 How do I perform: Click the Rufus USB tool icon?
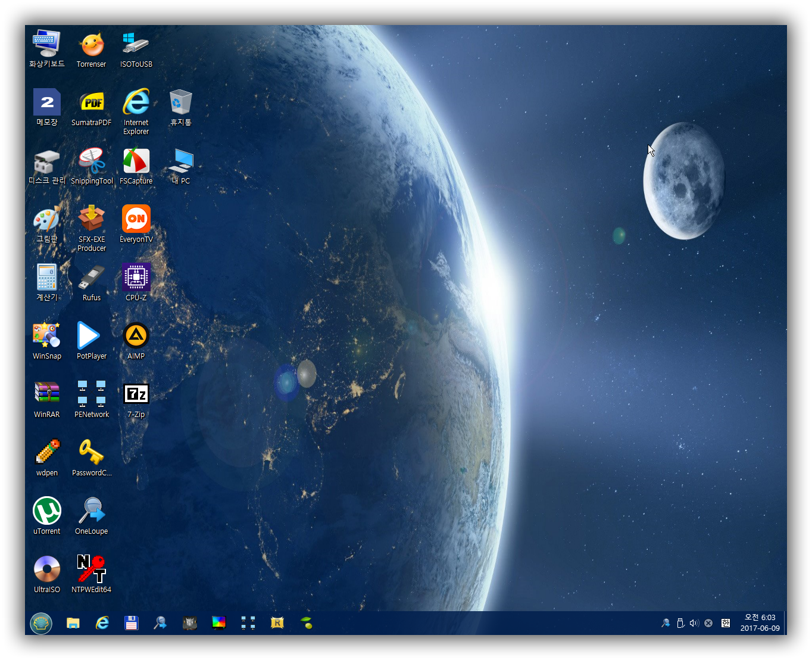pyautogui.click(x=92, y=282)
